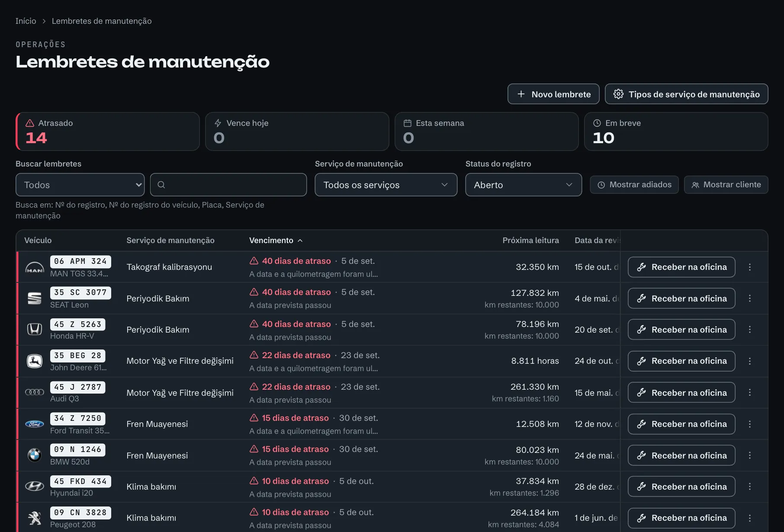Open three-dot menu for Hyundai i20 row

point(750,487)
